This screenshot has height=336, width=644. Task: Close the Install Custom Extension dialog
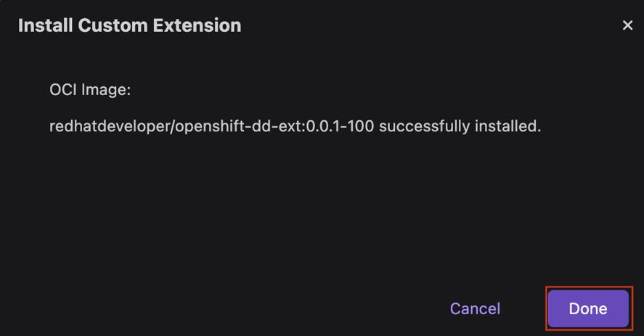point(627,25)
